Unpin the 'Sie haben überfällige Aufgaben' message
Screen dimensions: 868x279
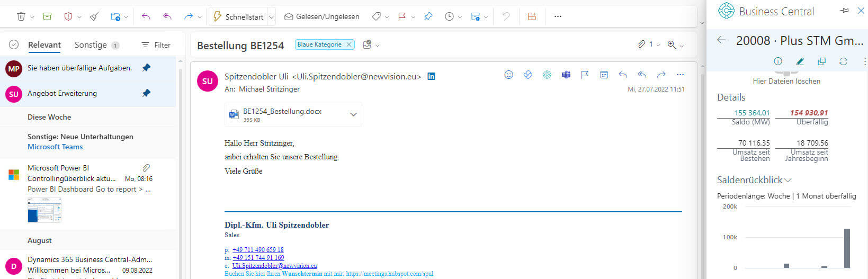point(146,68)
